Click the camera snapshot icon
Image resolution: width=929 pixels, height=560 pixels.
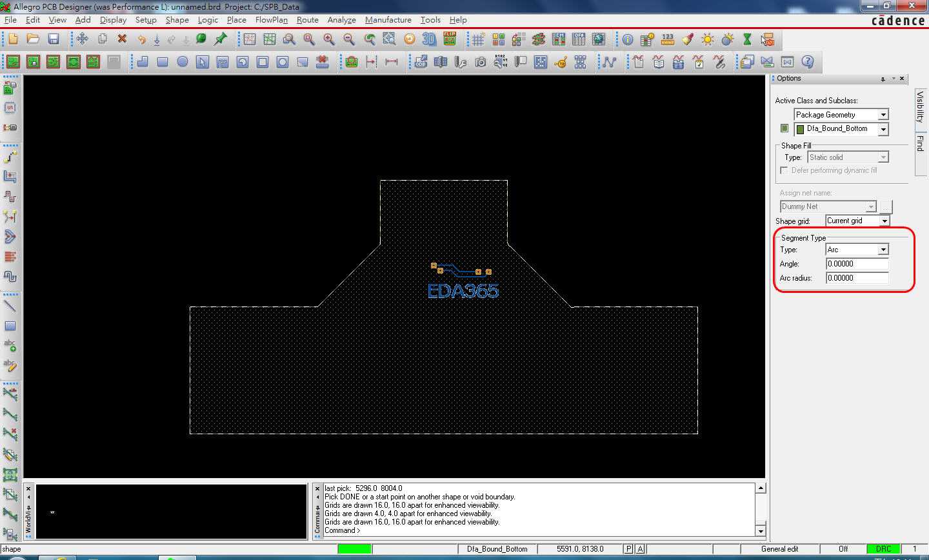pyautogui.click(x=481, y=62)
